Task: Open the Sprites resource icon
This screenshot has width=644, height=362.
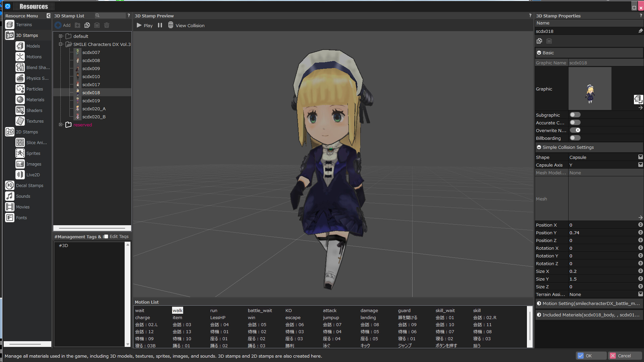Action: pos(20,153)
